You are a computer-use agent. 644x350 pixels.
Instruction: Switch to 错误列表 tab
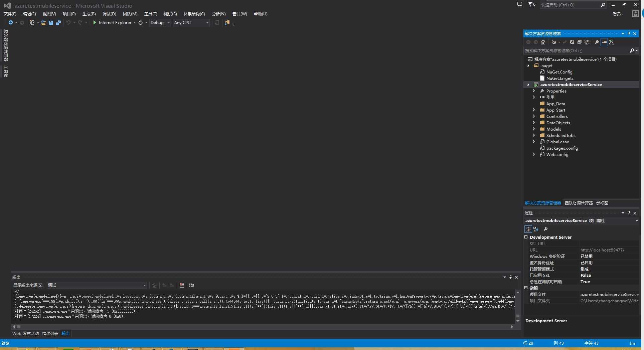(50, 333)
